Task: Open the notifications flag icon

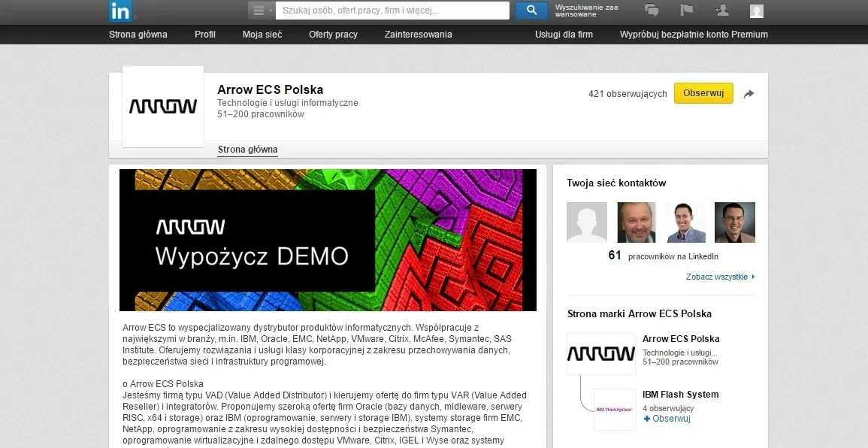Action: click(686, 10)
